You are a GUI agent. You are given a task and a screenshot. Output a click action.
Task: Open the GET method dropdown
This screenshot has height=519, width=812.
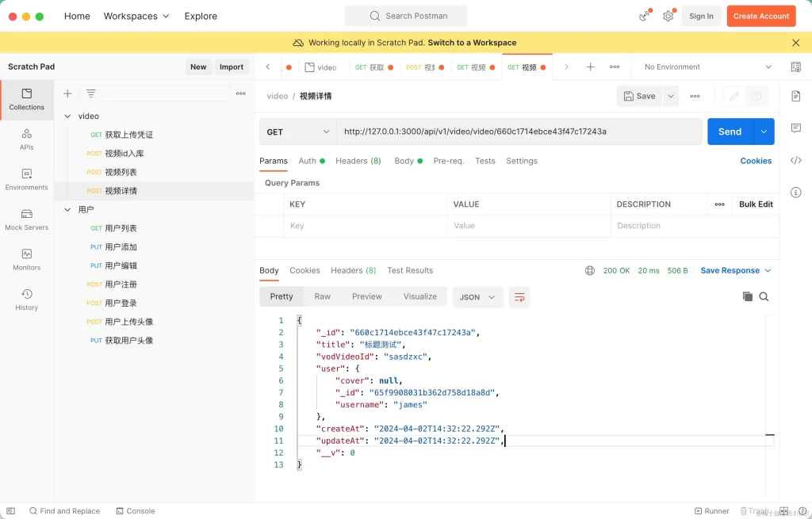pos(298,132)
